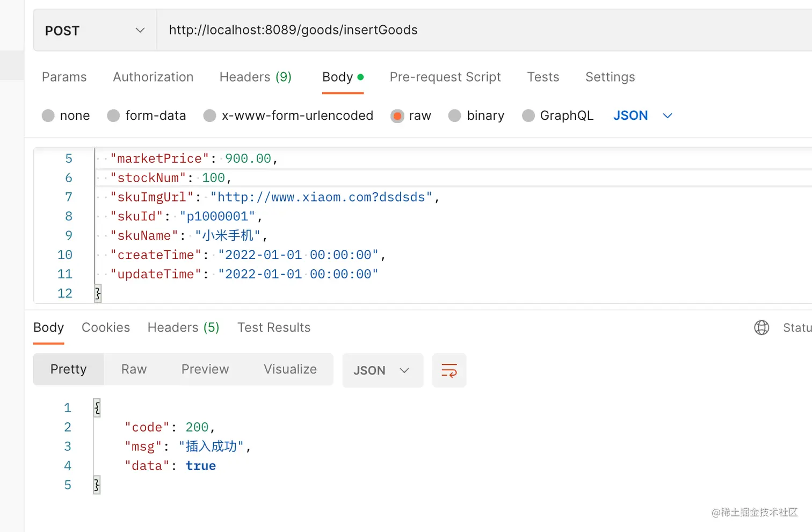Go to Pre-request Script tab
Viewport: 812px width, 532px height.
[x=445, y=77]
